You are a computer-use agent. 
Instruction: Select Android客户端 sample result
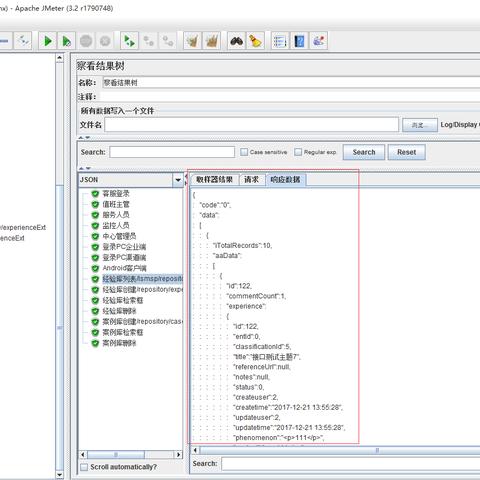124,268
